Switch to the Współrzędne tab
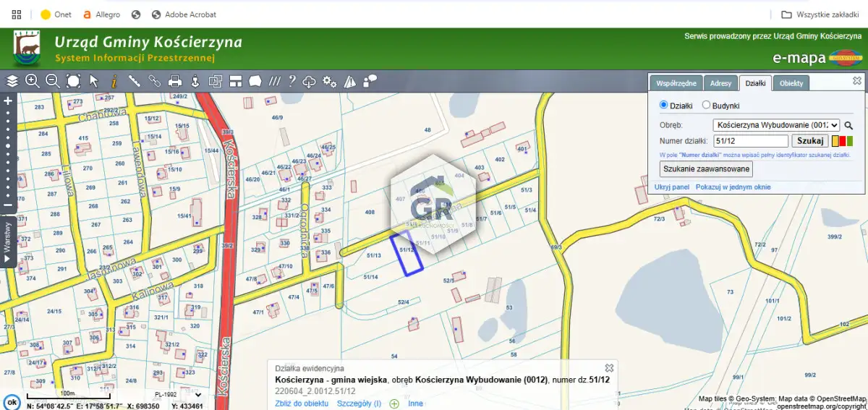 [x=676, y=83]
